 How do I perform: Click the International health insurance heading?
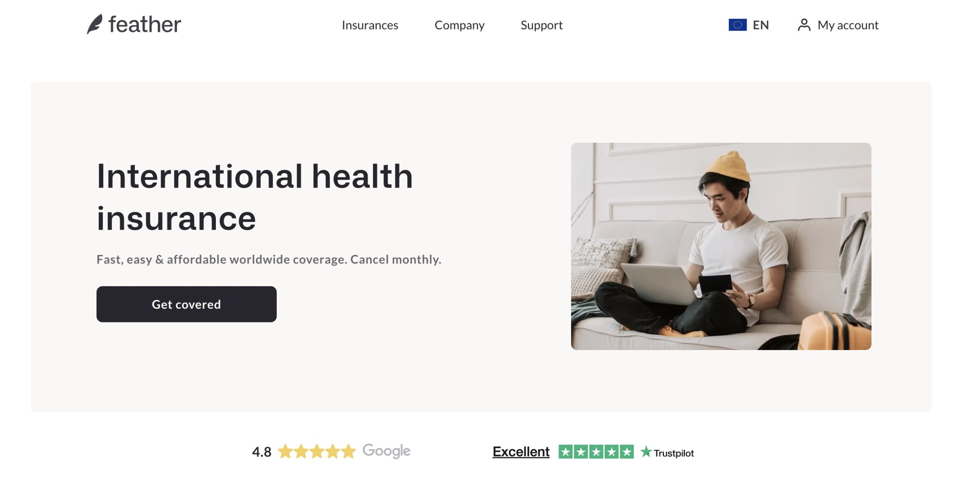[255, 198]
